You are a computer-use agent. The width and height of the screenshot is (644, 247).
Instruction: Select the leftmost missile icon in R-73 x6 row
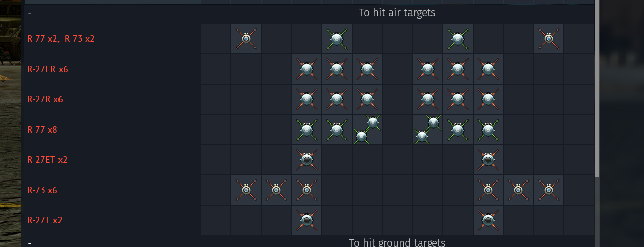(x=246, y=190)
